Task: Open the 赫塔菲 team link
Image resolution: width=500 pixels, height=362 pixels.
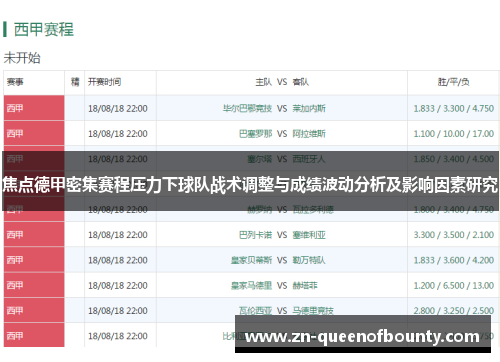Action: point(305,286)
